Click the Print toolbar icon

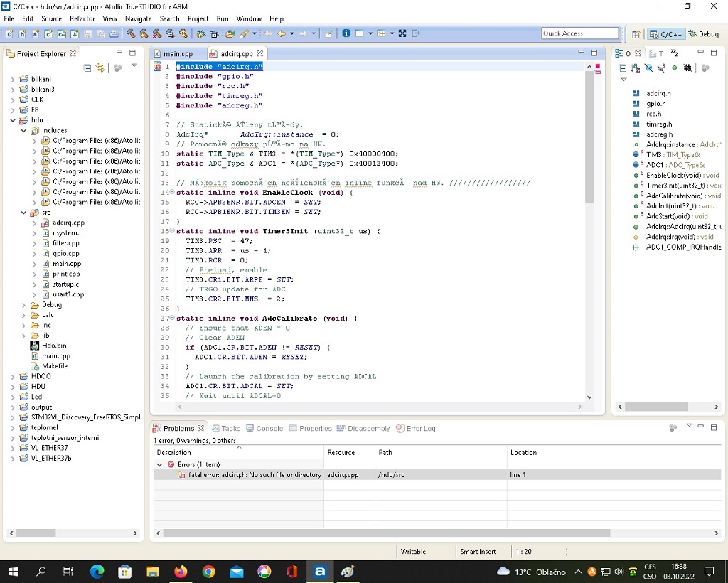[x=113, y=33]
